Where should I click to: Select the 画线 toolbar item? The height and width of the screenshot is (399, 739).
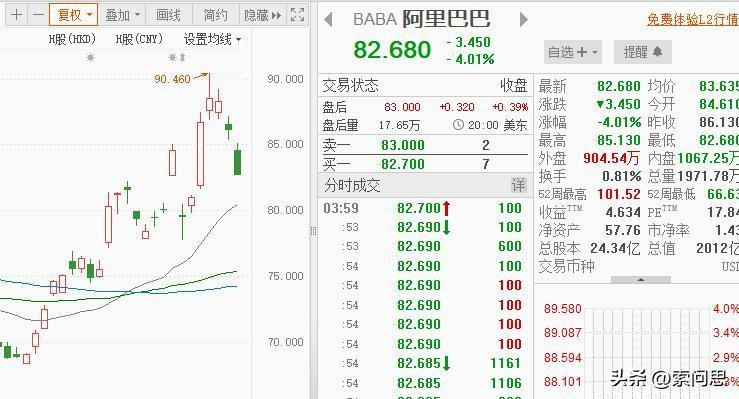click(169, 15)
